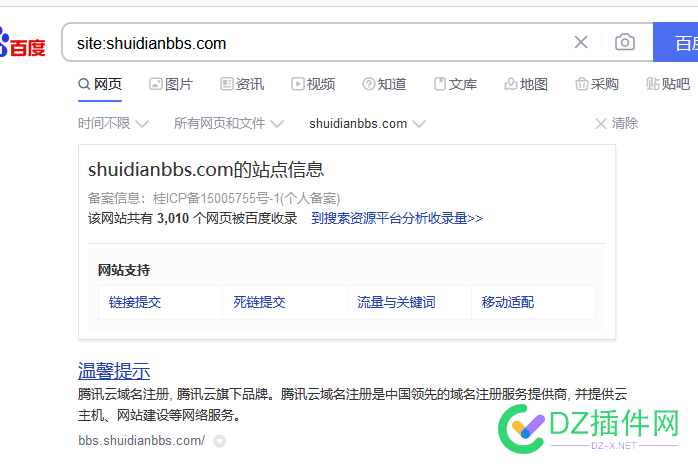This screenshot has height=469, width=698.
Task: Select the 网页 tab
Action: 100,84
